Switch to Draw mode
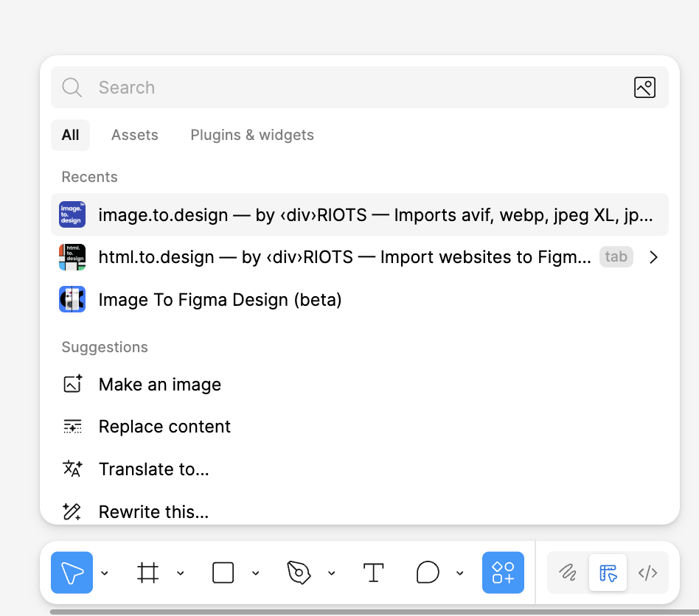The width and height of the screenshot is (699, 616). (x=568, y=573)
